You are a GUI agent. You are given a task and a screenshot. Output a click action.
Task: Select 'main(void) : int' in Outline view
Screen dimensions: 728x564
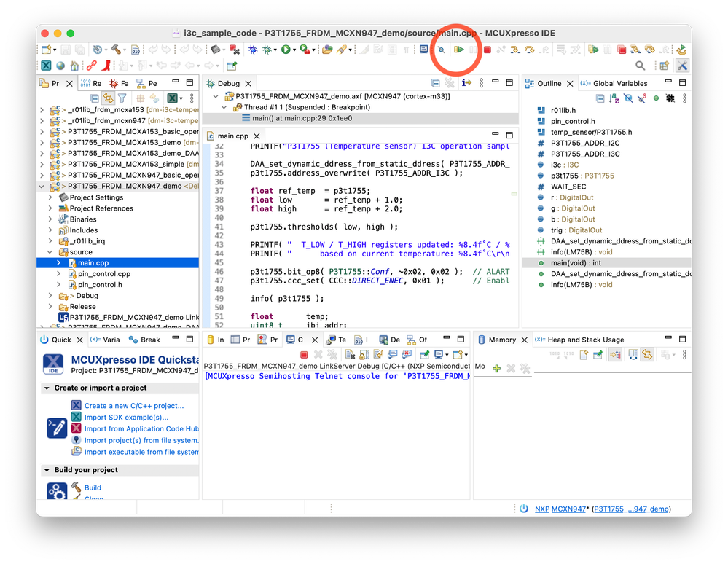(x=576, y=263)
